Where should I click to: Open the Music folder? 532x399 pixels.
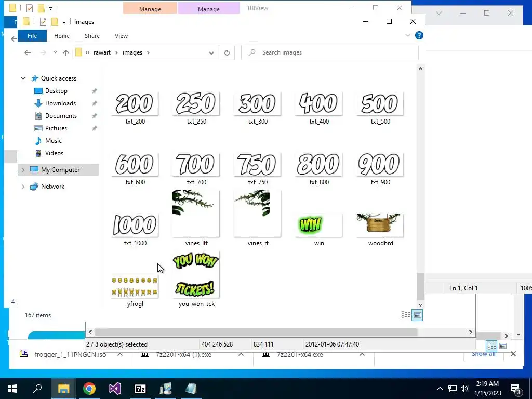54,141
